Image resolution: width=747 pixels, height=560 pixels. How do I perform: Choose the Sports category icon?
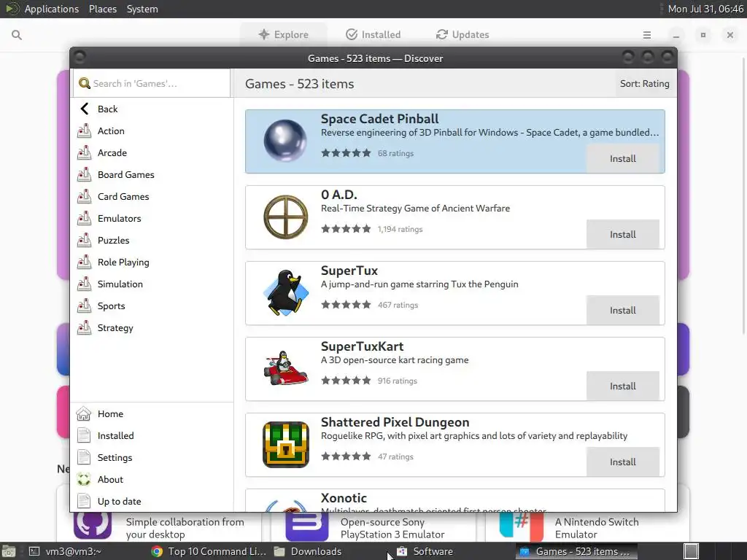coord(85,306)
